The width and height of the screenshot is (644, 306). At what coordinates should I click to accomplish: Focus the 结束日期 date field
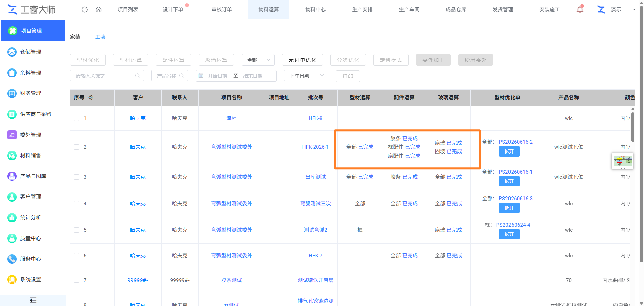tap(253, 76)
